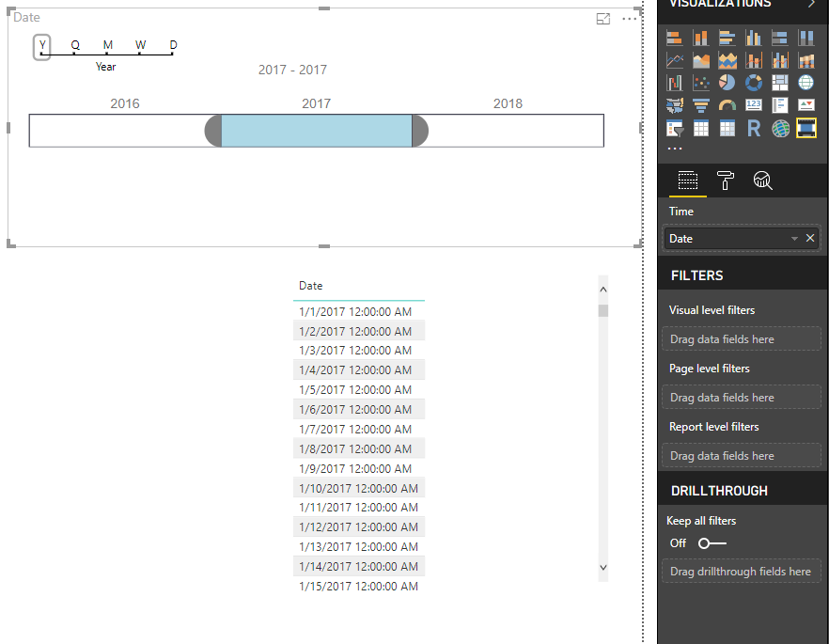The width and height of the screenshot is (829, 644).
Task: Select the line and stacked column chart
Action: (x=754, y=60)
